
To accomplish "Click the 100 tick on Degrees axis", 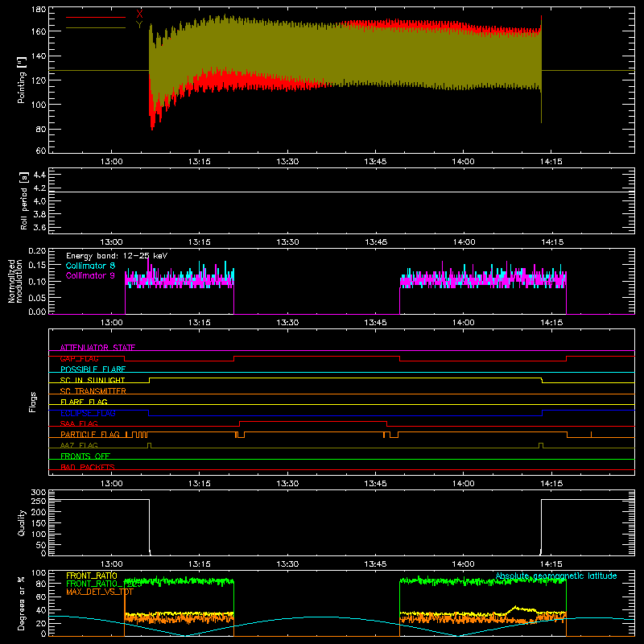I will tap(39, 572).
